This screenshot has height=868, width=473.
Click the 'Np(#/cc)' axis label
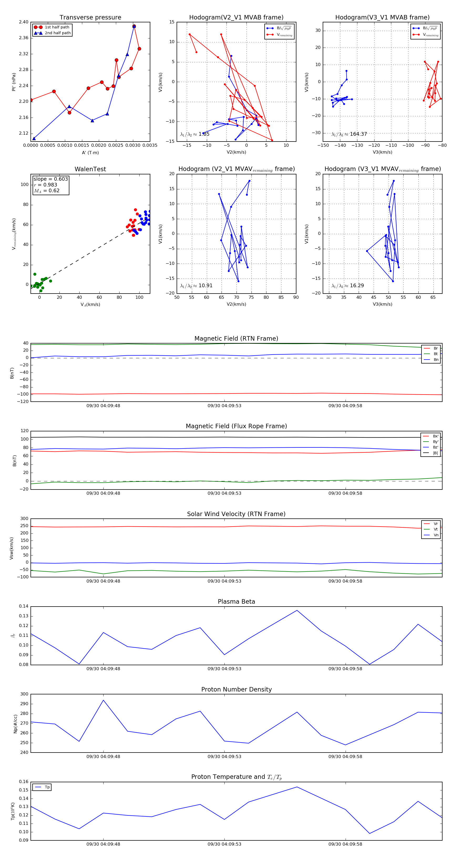(x=15, y=723)
